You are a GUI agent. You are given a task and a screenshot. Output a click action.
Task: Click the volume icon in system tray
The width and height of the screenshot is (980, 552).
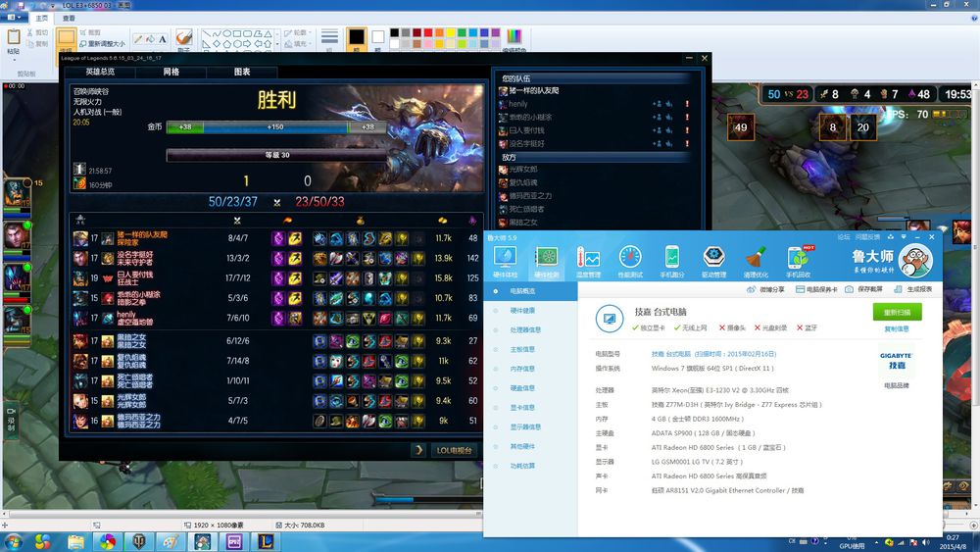tap(925, 542)
